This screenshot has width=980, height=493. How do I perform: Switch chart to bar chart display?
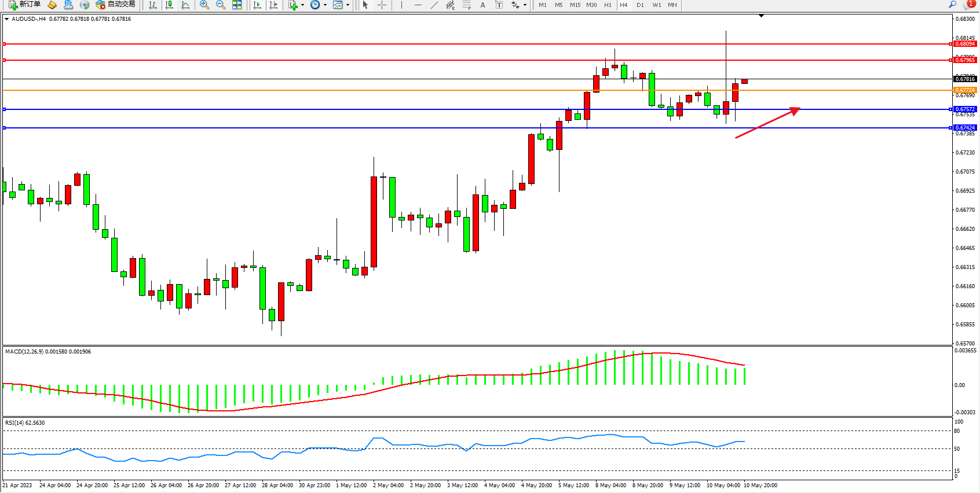[x=153, y=5]
